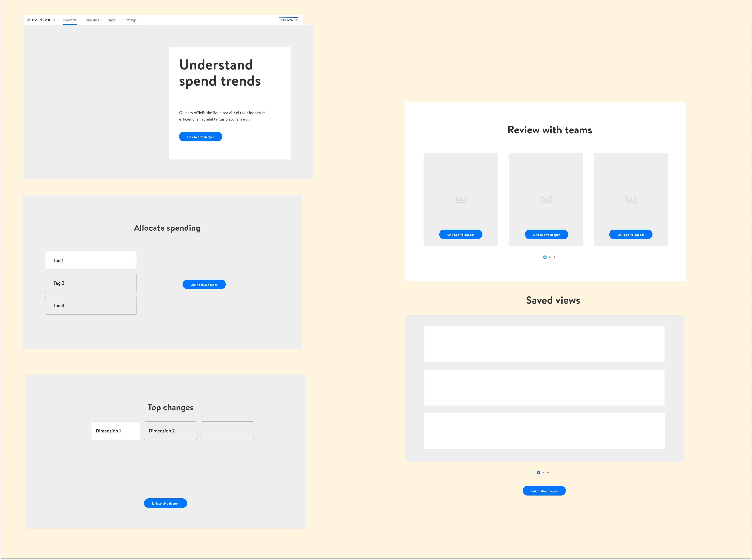Click image placeholder icon in first team card
752x560 pixels.
pos(461,199)
